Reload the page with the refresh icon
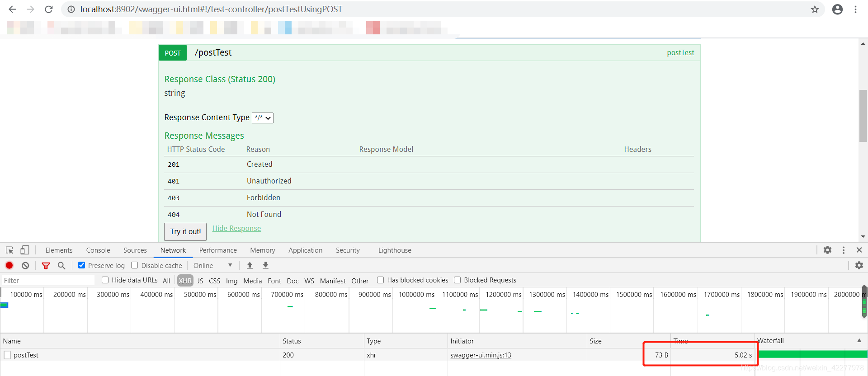The height and width of the screenshot is (376, 868). point(49,9)
